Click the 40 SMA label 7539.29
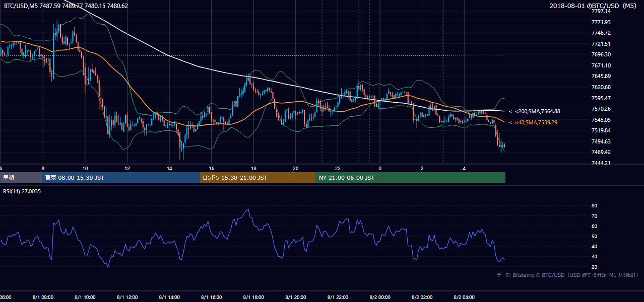Viewport: 644px width, 302px height. pos(533,122)
